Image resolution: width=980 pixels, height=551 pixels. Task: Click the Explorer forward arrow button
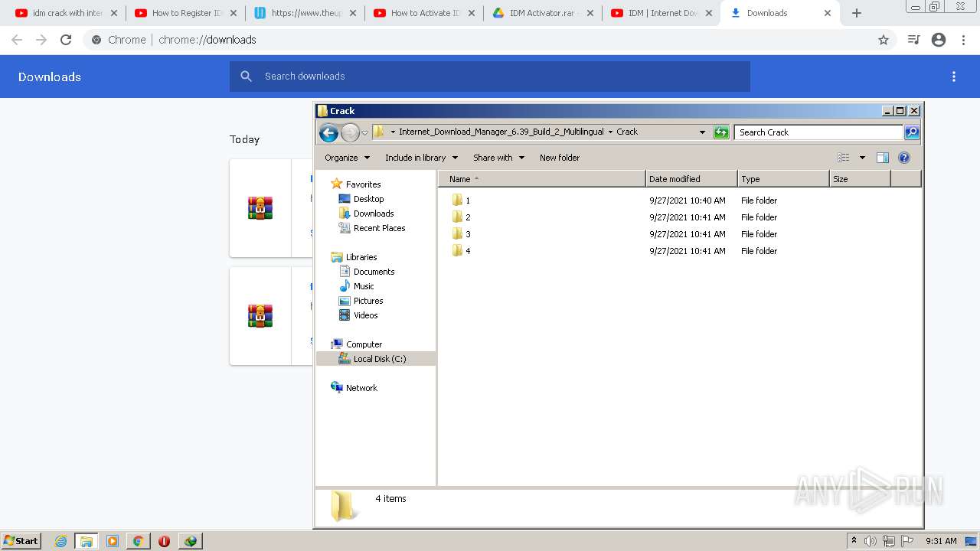(x=350, y=132)
